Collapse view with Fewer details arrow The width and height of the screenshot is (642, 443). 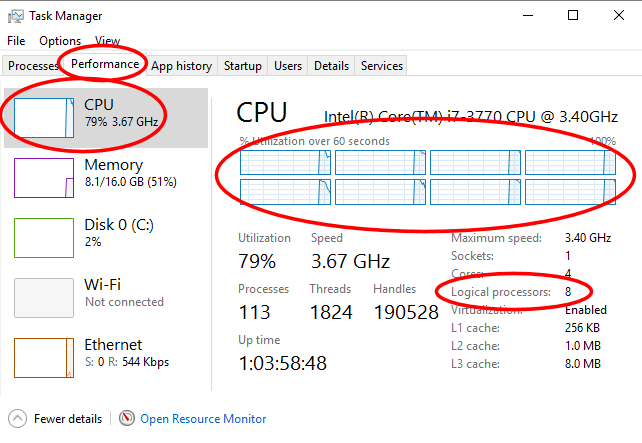pos(17,419)
